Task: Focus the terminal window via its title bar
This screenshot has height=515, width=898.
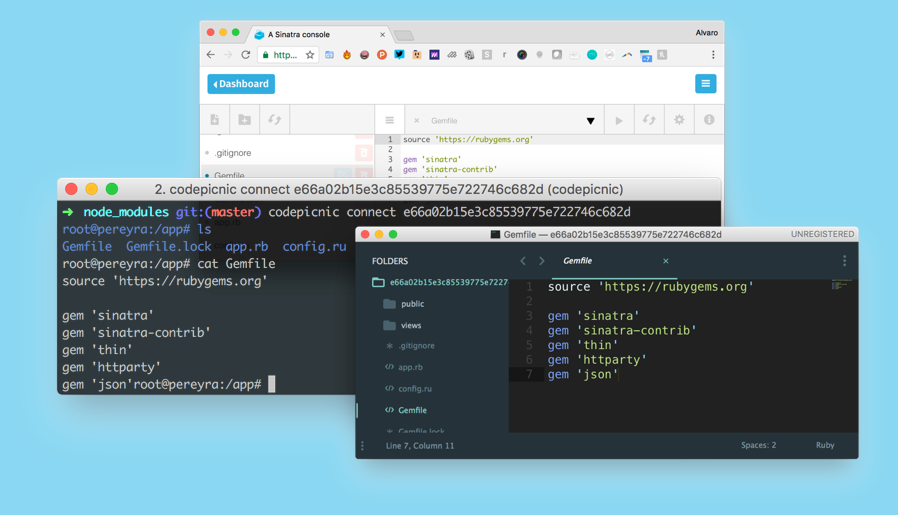Action: tap(389, 189)
